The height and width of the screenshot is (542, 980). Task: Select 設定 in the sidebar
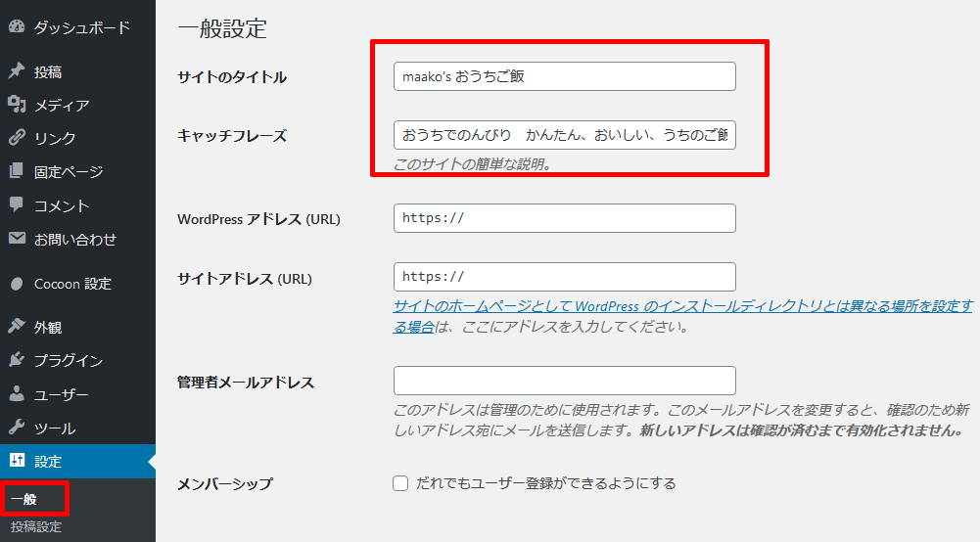pyautogui.click(x=77, y=461)
